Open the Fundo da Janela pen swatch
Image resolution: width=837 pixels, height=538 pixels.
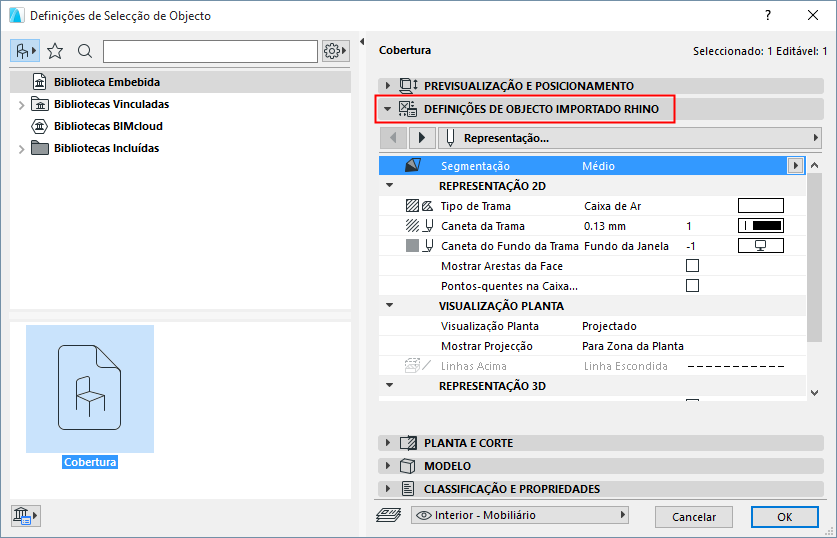[761, 246]
